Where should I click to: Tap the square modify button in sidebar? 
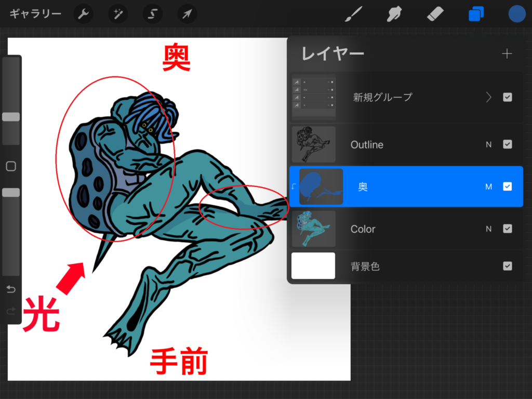pos(11,166)
